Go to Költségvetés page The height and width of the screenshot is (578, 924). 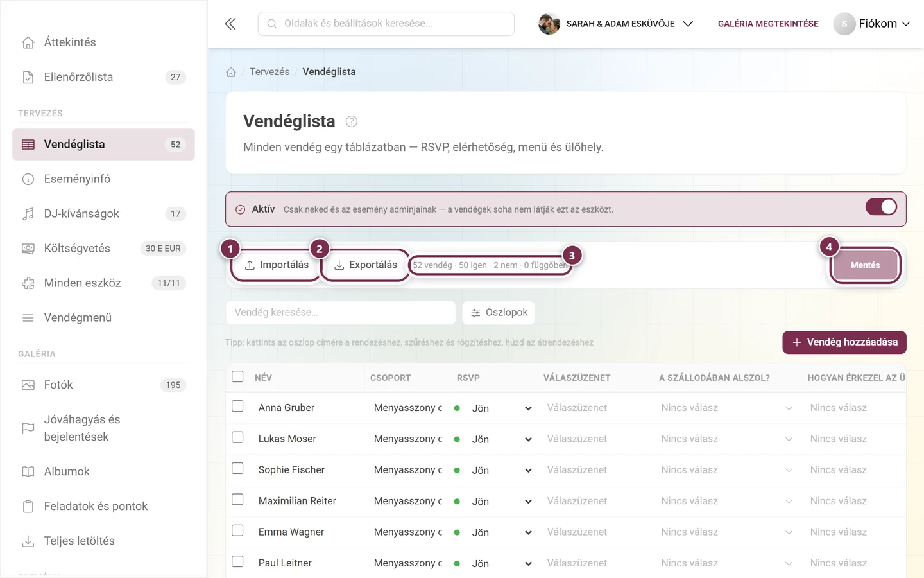(x=103, y=249)
